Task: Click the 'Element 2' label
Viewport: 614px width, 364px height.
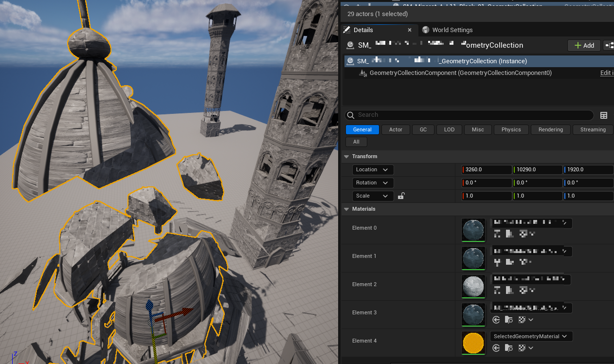Action: click(x=364, y=284)
